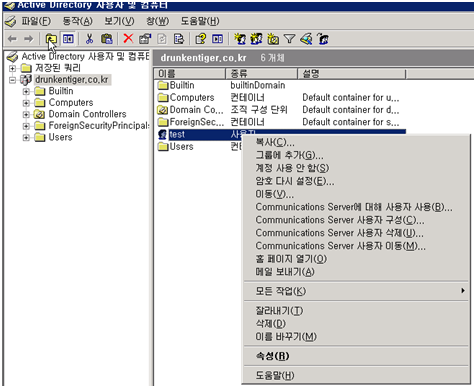
Task: Select Communications Server에 대해 사용자 사용(B)...
Action: click(356, 207)
